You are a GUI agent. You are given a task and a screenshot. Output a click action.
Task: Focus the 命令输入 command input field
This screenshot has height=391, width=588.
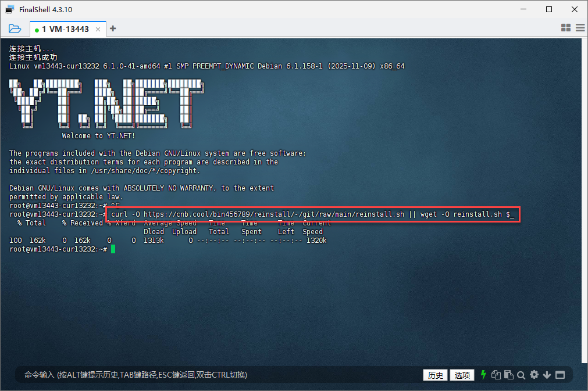click(221, 375)
